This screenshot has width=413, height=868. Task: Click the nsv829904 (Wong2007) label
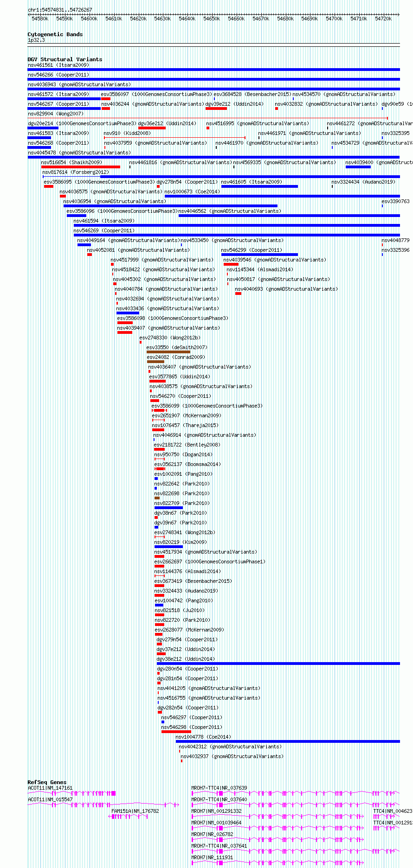click(56, 114)
